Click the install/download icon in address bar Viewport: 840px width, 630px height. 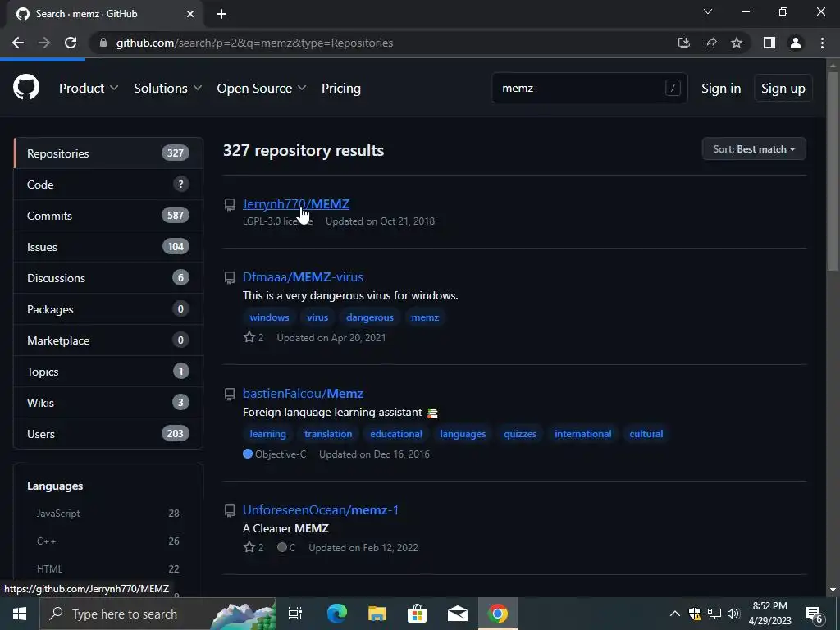pos(684,43)
